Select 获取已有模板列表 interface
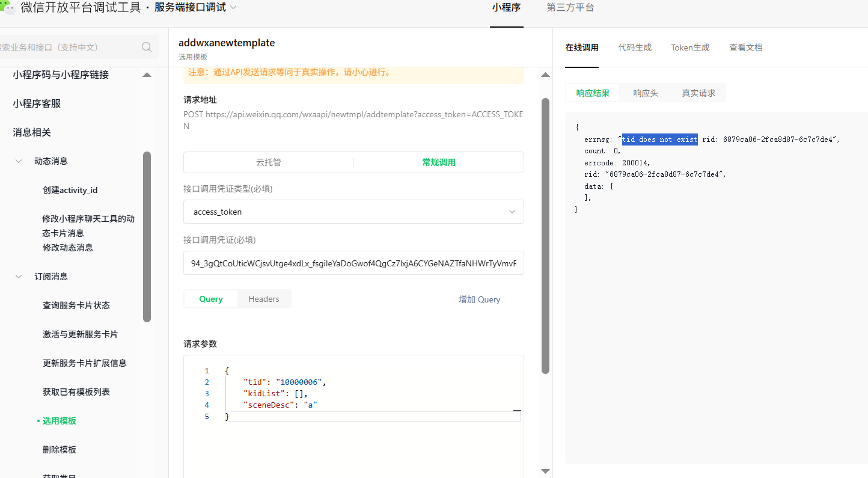The width and height of the screenshot is (868, 478). coord(76,392)
